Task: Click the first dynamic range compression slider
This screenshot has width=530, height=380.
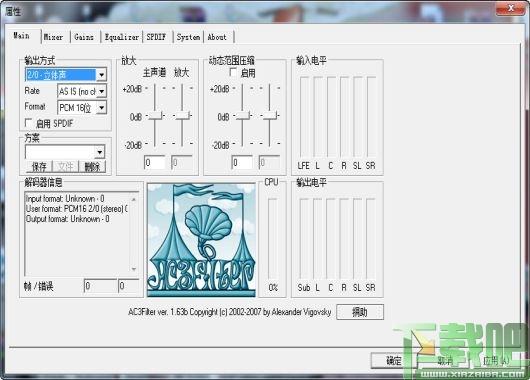Action: (243, 116)
